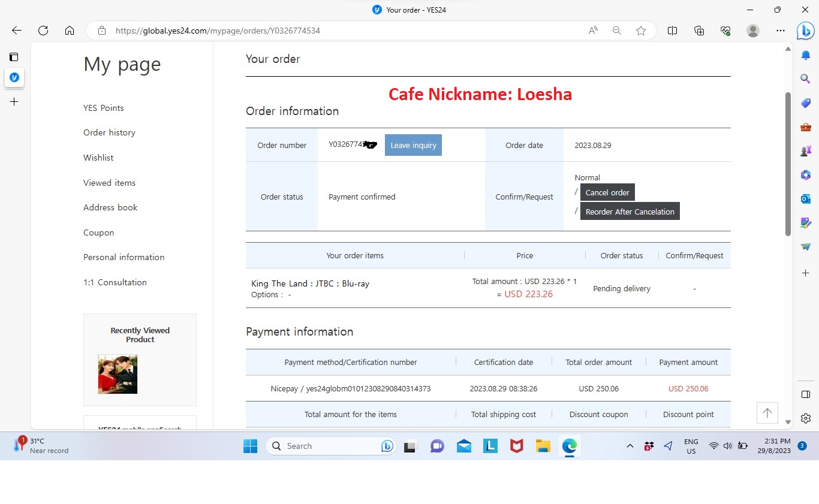Open split screen icon in toolbar
Screen dimensions: 819x504
673,31
